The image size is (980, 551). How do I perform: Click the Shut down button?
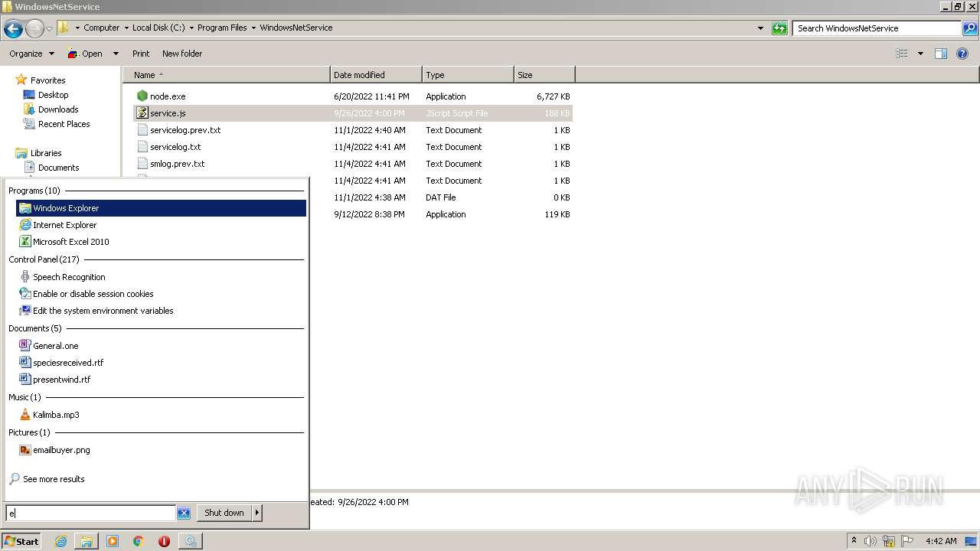[224, 513]
